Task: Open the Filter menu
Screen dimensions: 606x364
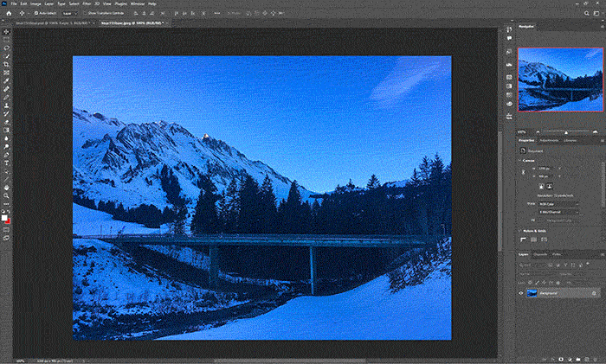Action: click(87, 3)
